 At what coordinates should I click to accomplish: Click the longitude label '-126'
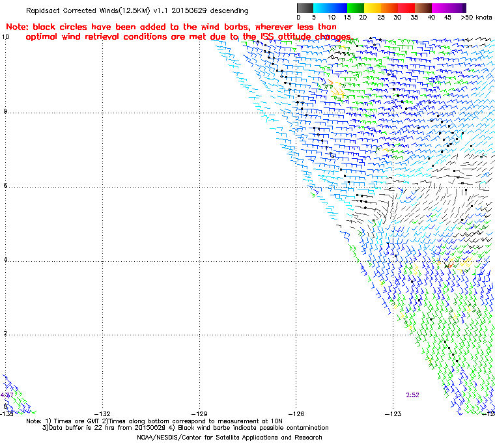tap(296, 413)
